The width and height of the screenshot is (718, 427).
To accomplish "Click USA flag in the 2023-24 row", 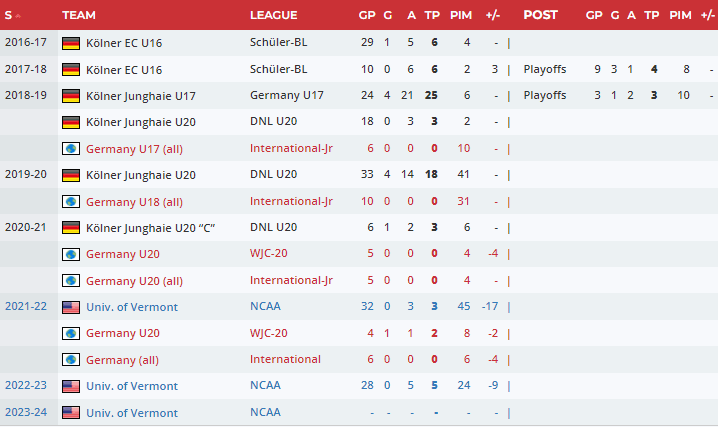I will coord(71,413).
